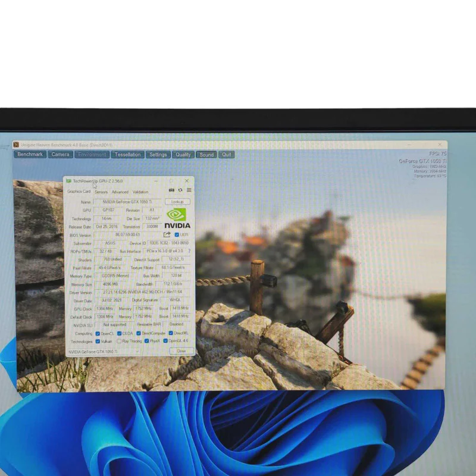This screenshot has height=476, width=476.
Task: Click the Driver Version value field
Action: click(x=143, y=292)
